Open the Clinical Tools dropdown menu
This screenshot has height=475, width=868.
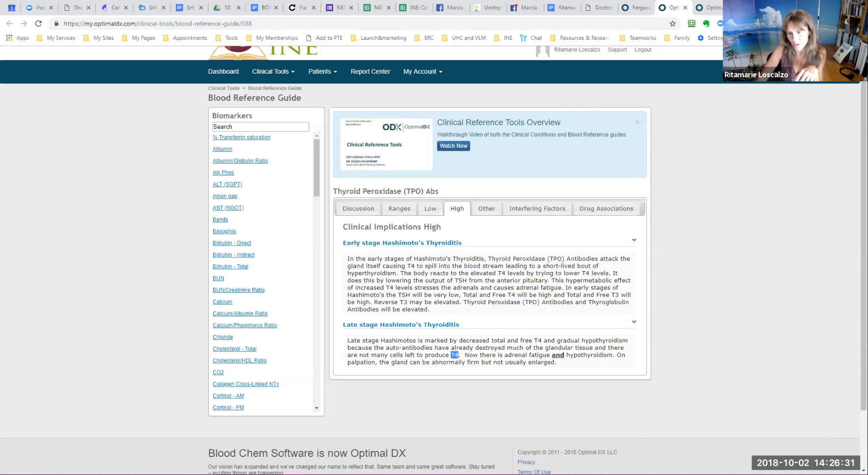(273, 72)
